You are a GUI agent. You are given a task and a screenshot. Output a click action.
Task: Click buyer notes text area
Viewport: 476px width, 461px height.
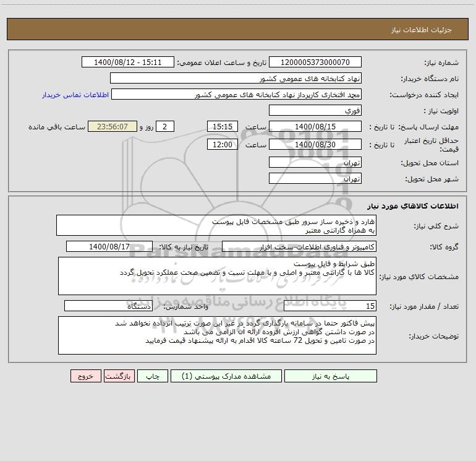217,335
